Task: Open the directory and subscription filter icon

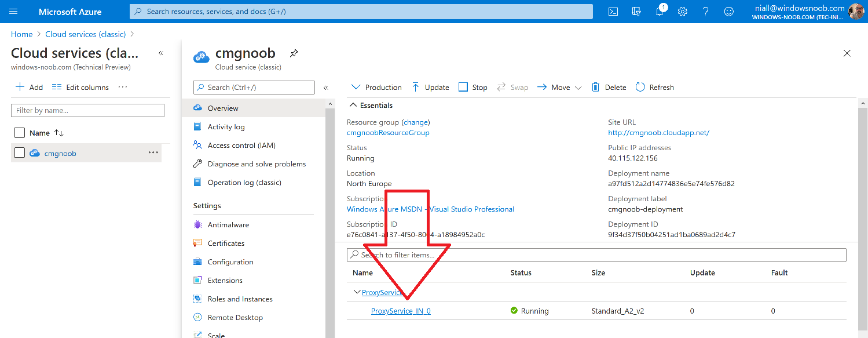Action: (x=636, y=12)
